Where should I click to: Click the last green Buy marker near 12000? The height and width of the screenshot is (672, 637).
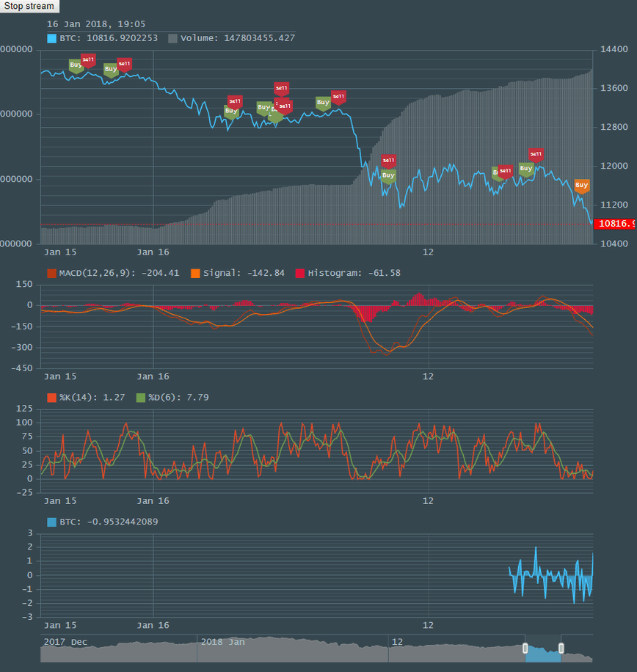[x=526, y=169]
